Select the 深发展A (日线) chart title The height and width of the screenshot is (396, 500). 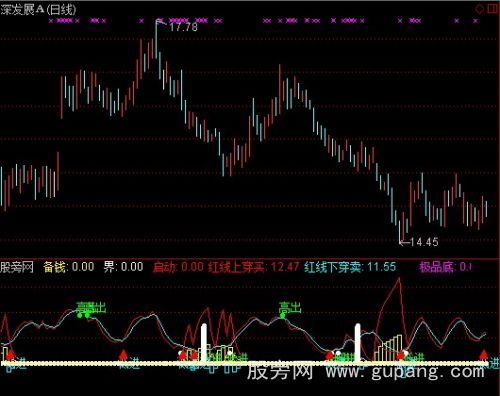coord(38,9)
